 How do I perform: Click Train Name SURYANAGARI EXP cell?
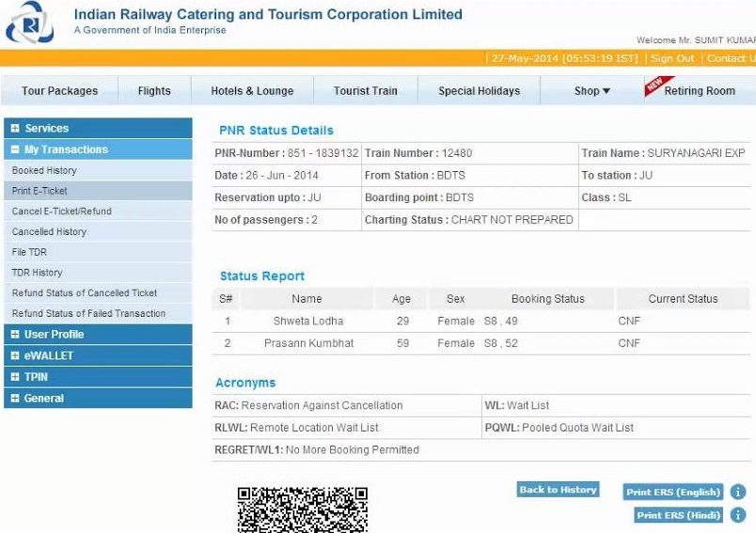click(x=665, y=153)
